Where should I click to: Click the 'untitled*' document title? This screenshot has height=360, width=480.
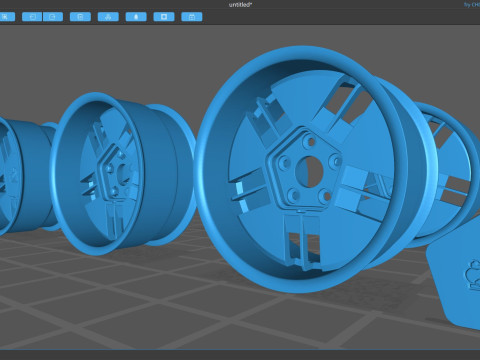point(240,5)
